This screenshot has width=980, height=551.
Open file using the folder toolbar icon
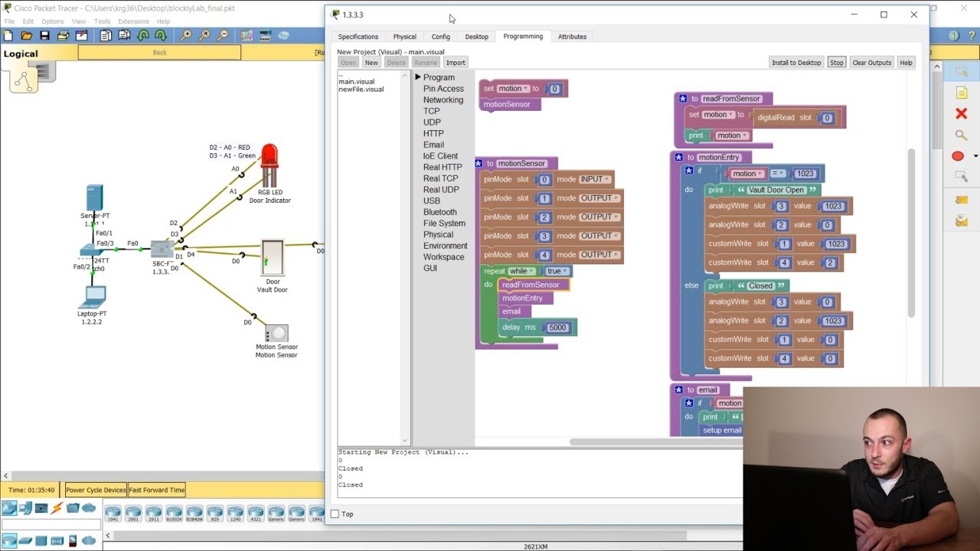(x=26, y=35)
